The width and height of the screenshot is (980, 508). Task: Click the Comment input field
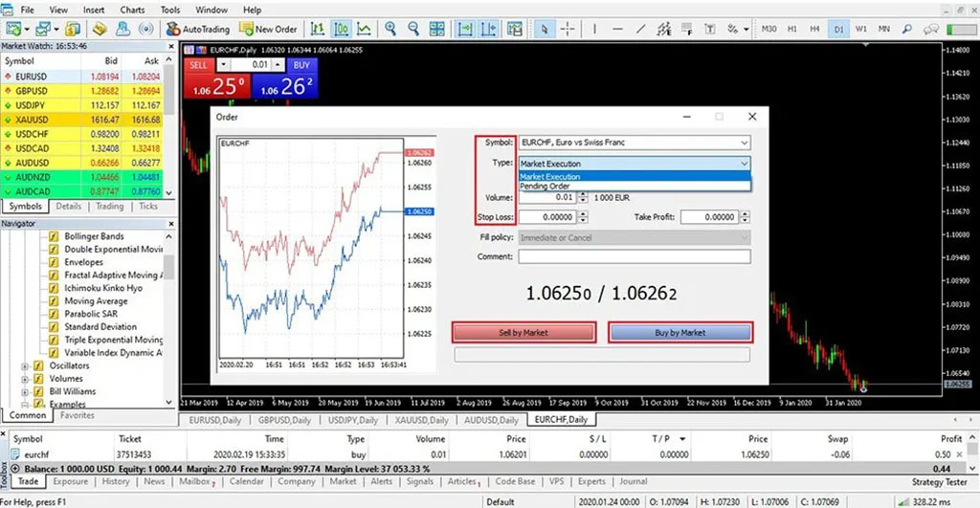coord(635,256)
